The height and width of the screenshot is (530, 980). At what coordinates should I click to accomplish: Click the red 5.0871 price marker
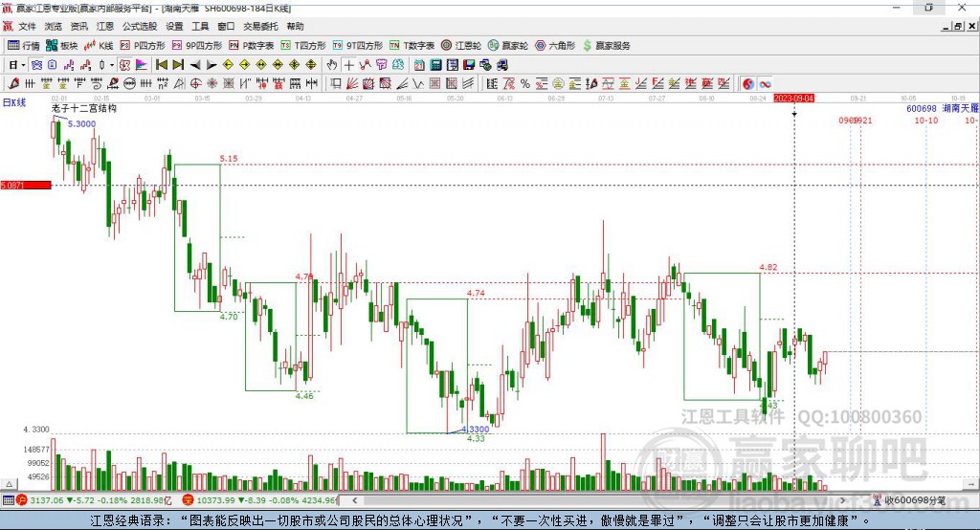(x=26, y=185)
